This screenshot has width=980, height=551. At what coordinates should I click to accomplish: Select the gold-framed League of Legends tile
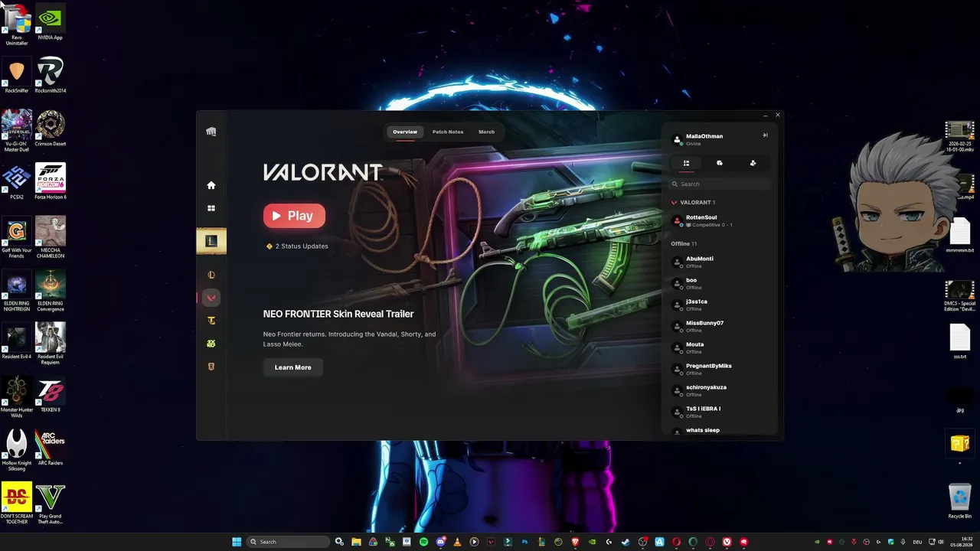point(211,241)
